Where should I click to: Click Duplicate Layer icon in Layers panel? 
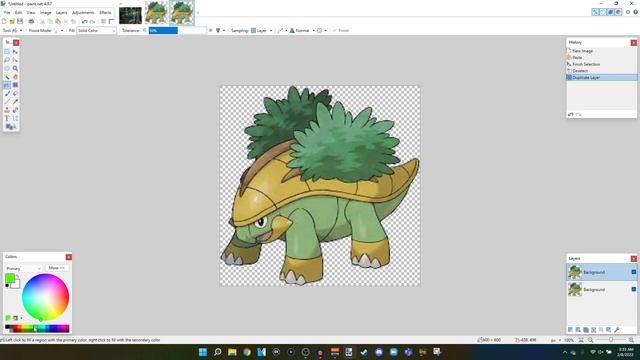586,330
